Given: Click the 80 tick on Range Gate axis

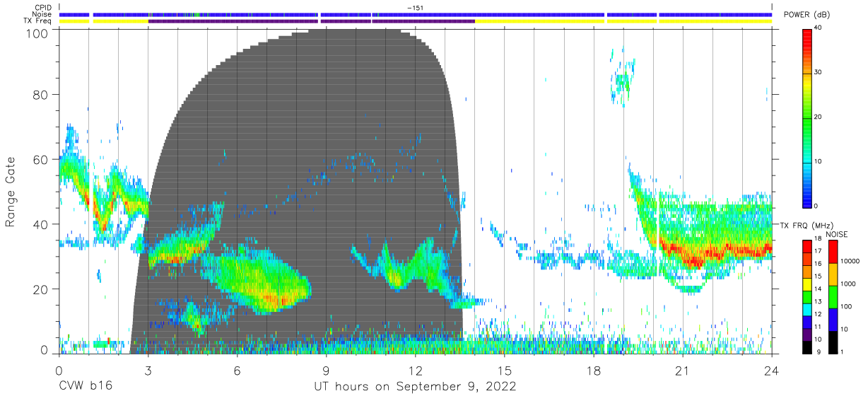Looking at the screenshot, I should [40, 95].
